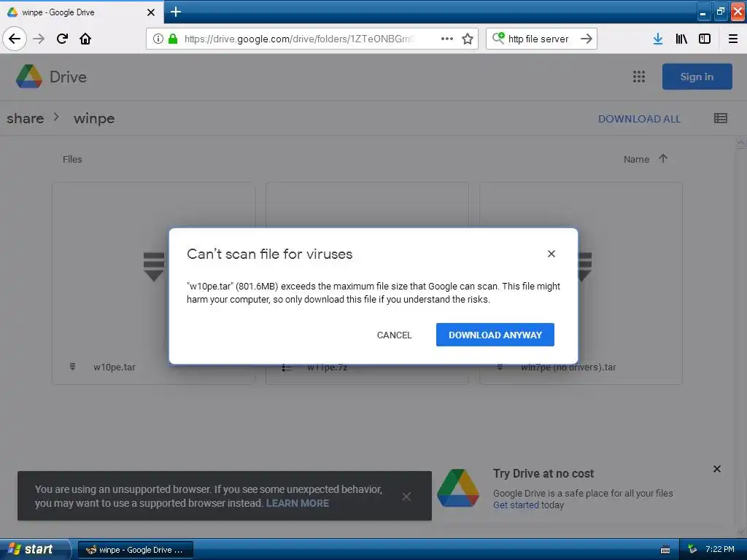This screenshot has height=560, width=747.
Task: Open the Firefox hamburger menu
Action: tap(733, 39)
